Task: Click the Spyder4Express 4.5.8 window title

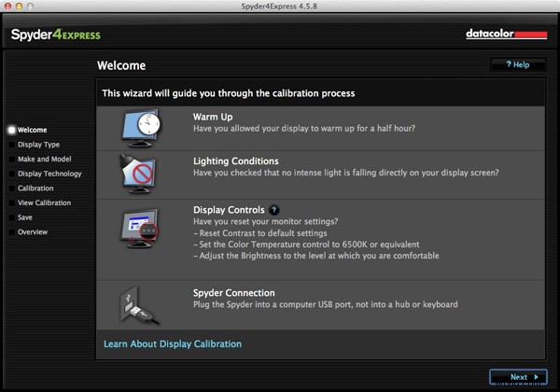Action: [x=279, y=7]
